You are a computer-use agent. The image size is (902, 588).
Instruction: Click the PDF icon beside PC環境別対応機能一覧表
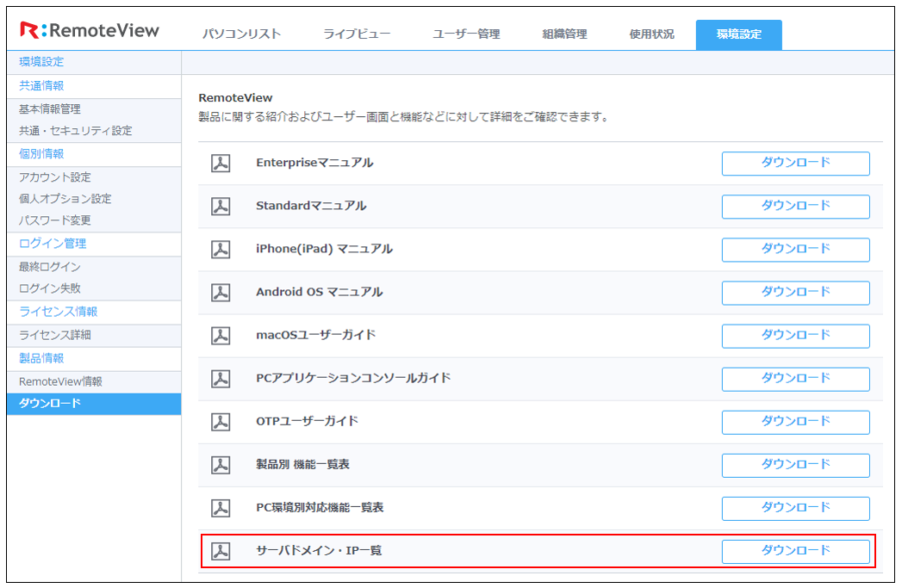(221, 508)
